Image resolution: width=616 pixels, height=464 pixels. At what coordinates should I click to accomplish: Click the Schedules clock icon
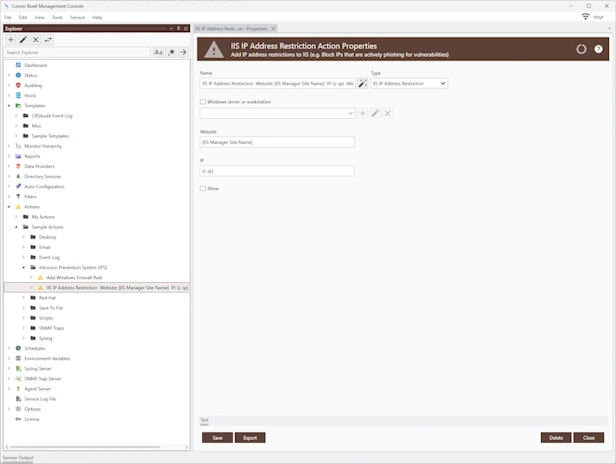pyautogui.click(x=18, y=348)
